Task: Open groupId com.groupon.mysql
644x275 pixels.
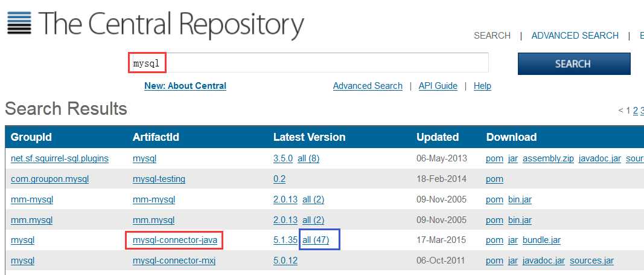Action: coord(49,180)
